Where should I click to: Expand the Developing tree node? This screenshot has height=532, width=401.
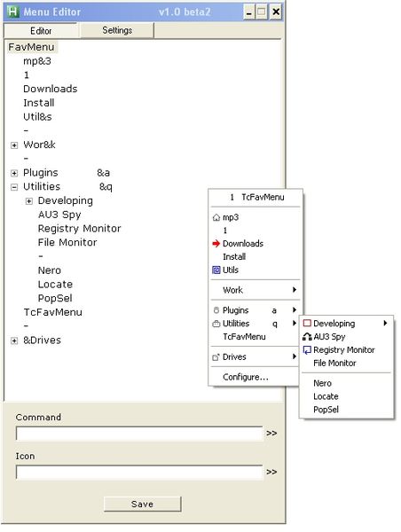(29, 201)
